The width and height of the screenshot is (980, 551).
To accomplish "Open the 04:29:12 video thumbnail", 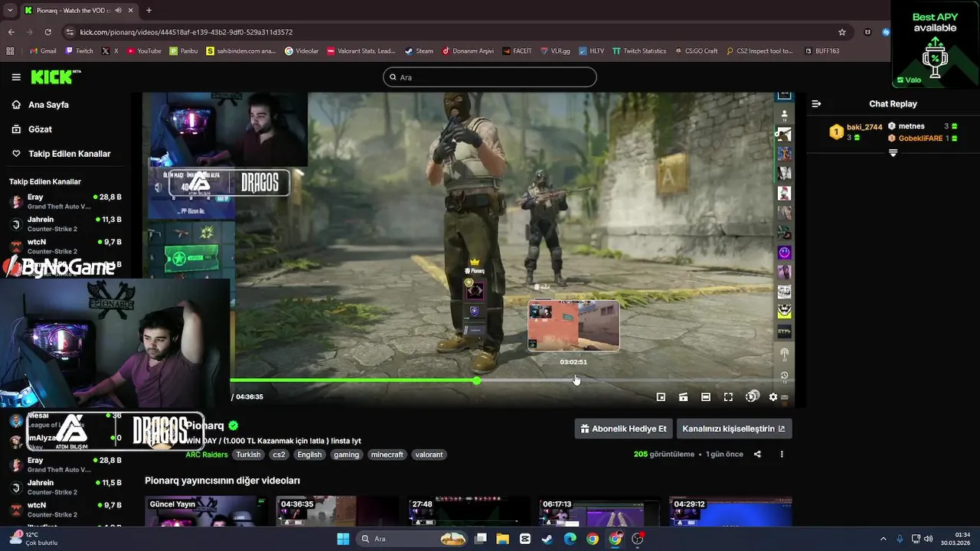I will click(x=730, y=511).
